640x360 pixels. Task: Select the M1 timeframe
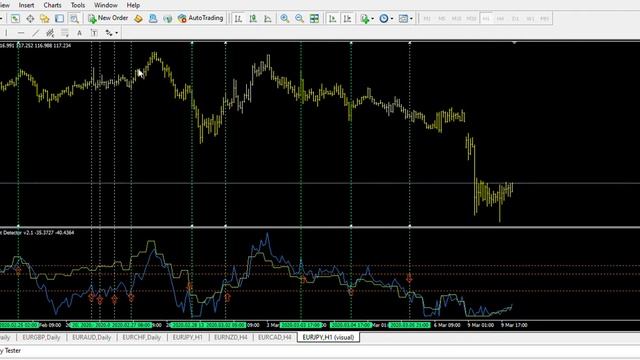point(427,19)
